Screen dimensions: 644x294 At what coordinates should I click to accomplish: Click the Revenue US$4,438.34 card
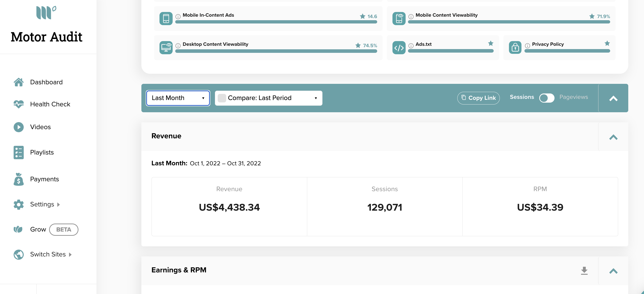[229, 206]
